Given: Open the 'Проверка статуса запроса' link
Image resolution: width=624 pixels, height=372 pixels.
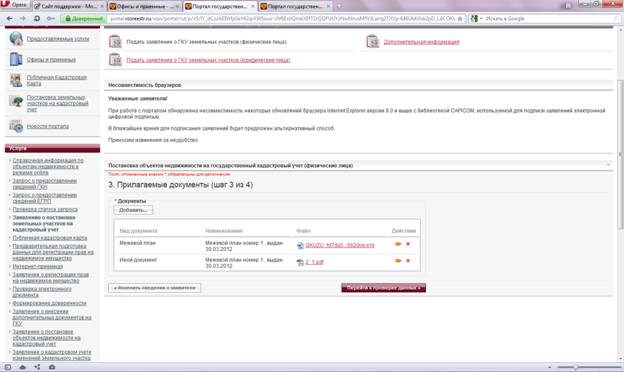Looking at the screenshot, I should click(x=45, y=209).
